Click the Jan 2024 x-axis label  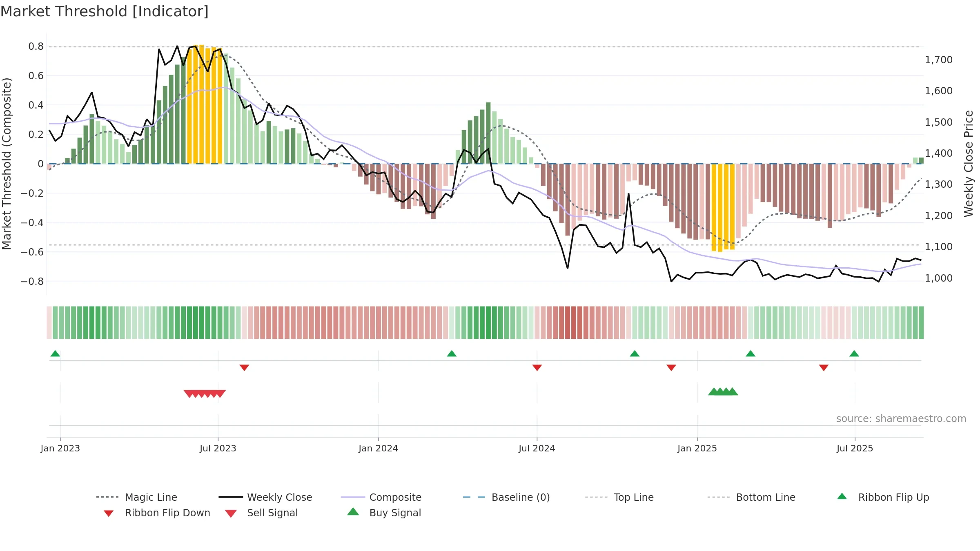379,448
